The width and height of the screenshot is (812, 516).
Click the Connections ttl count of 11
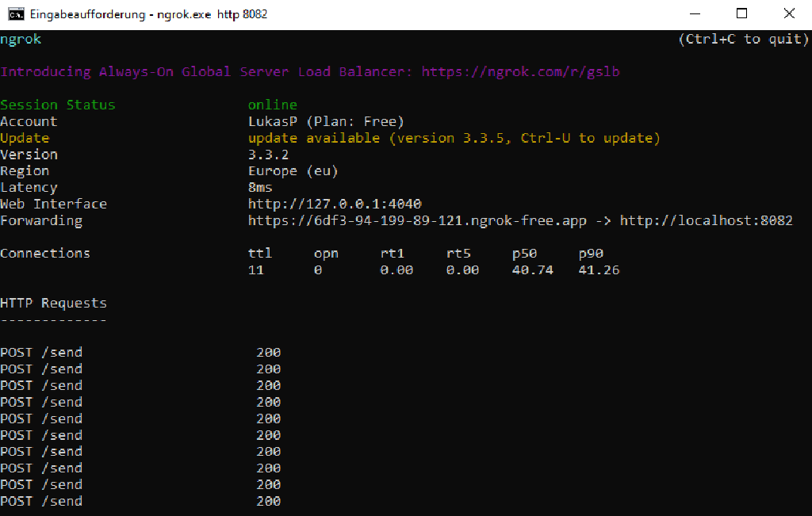[x=255, y=269]
